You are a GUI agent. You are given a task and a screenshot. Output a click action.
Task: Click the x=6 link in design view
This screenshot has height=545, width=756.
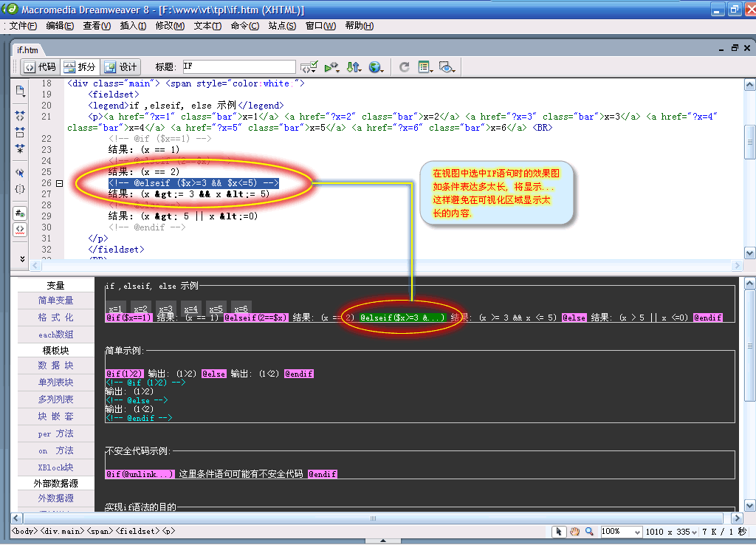241,308
